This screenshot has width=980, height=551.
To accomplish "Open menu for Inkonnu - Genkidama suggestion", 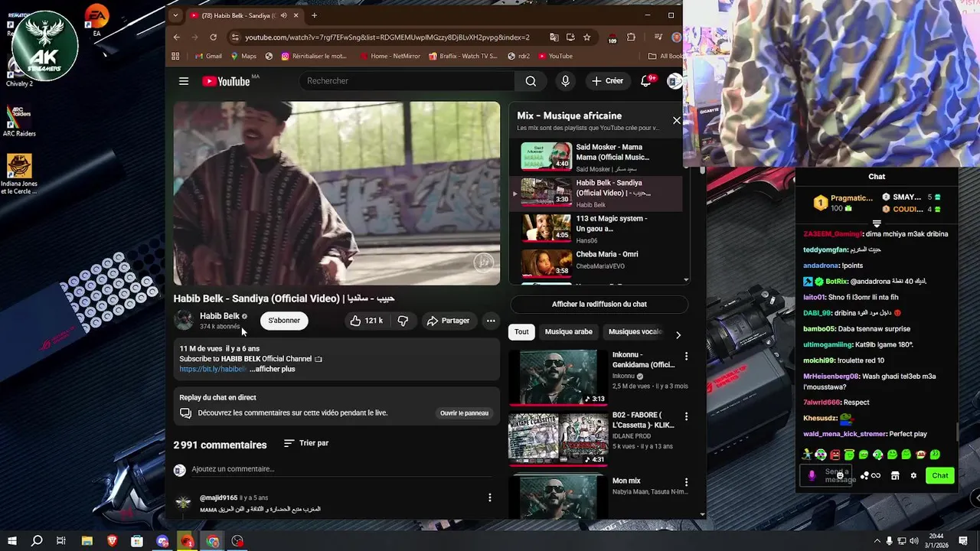I will 686,356.
